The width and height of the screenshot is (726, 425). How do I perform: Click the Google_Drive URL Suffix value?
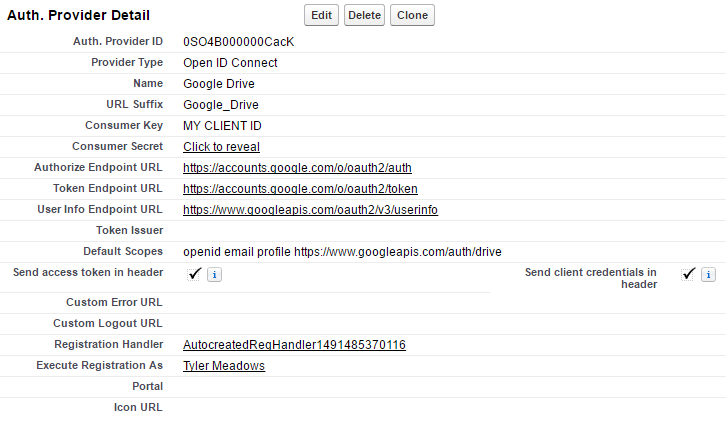pos(221,105)
